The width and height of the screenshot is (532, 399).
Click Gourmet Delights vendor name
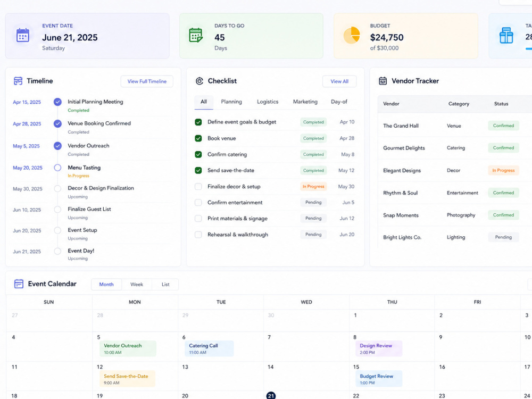click(404, 148)
